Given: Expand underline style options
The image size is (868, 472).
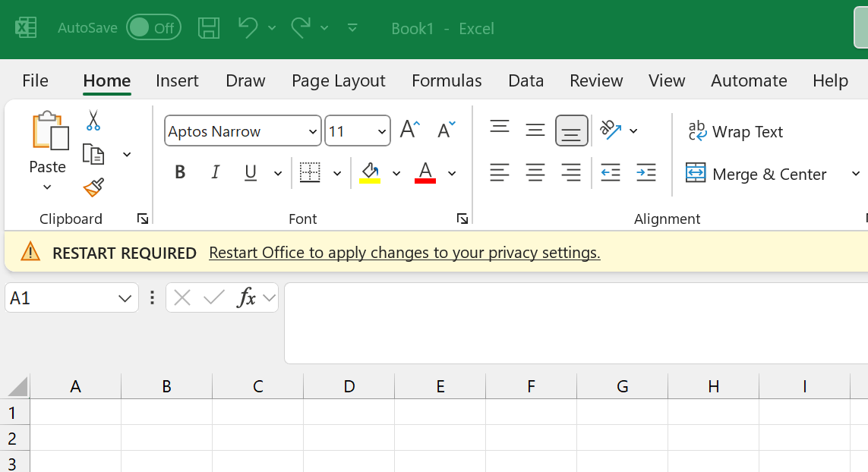Looking at the screenshot, I should pyautogui.click(x=278, y=174).
